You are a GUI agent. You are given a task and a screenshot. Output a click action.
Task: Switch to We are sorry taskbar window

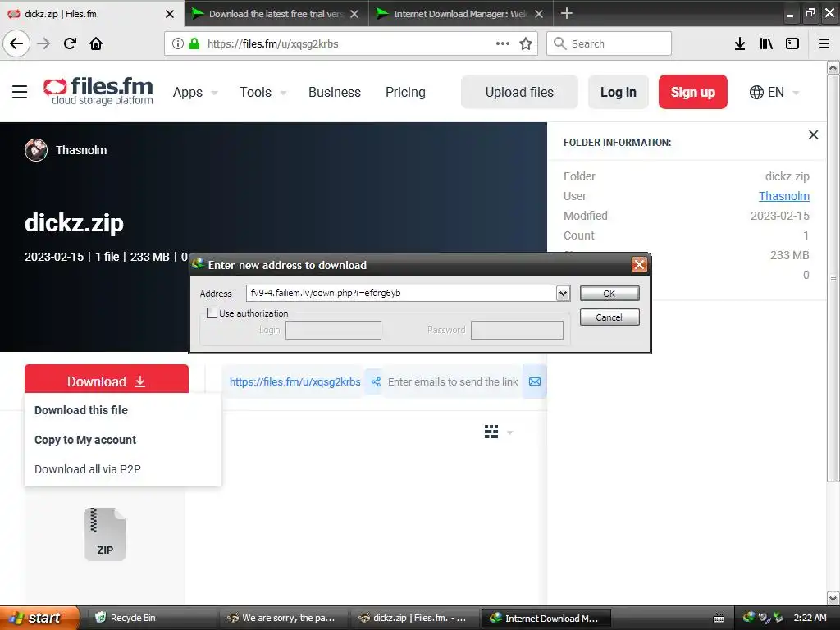(x=284, y=618)
